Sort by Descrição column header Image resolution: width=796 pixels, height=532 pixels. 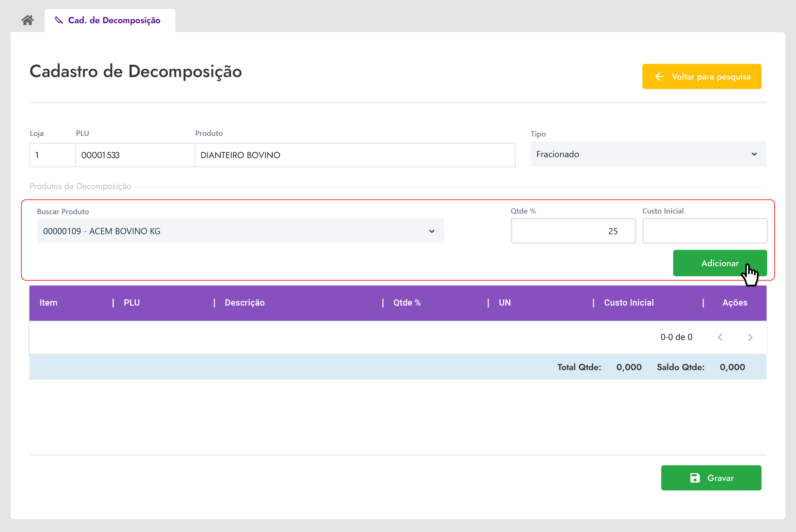(244, 303)
